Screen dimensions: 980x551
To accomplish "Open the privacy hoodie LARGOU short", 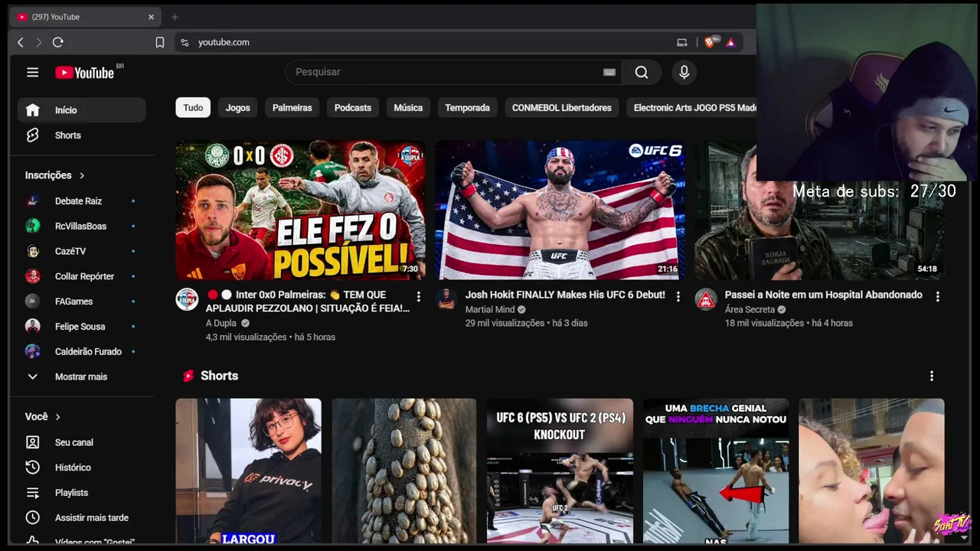I will (248, 471).
